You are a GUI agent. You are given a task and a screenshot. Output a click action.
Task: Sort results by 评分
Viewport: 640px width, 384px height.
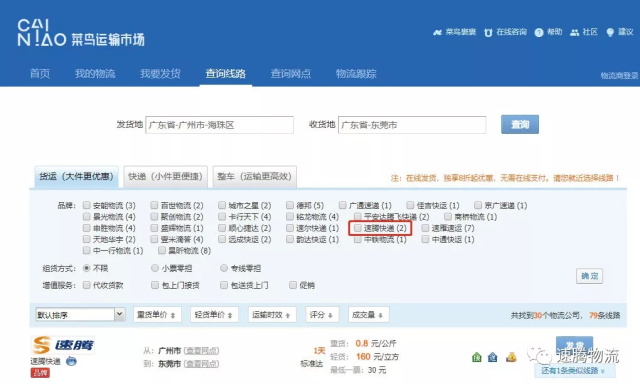322,315
